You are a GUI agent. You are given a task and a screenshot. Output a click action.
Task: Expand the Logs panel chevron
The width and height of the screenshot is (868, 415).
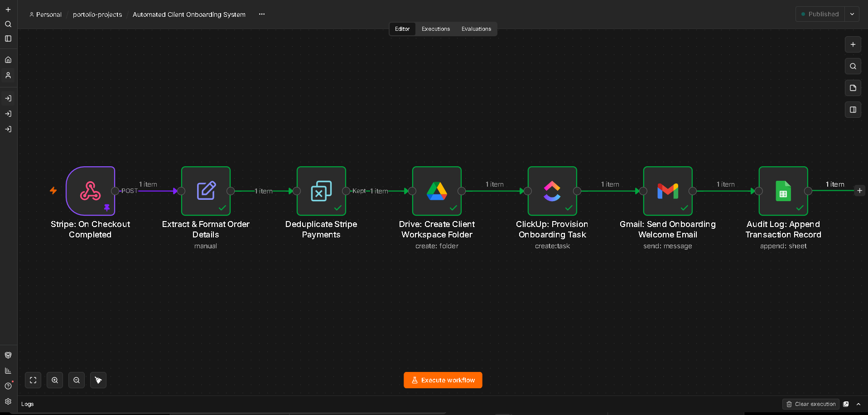tap(858, 404)
